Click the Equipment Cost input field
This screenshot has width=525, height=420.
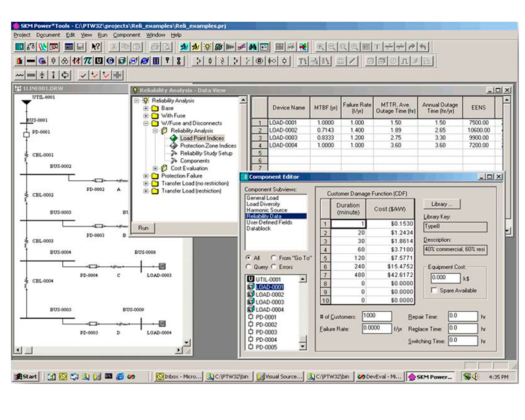[x=445, y=278]
